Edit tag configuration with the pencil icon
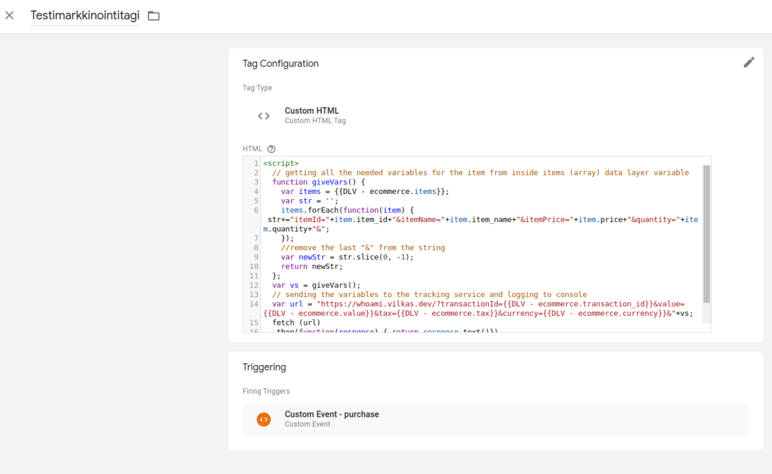 click(748, 63)
